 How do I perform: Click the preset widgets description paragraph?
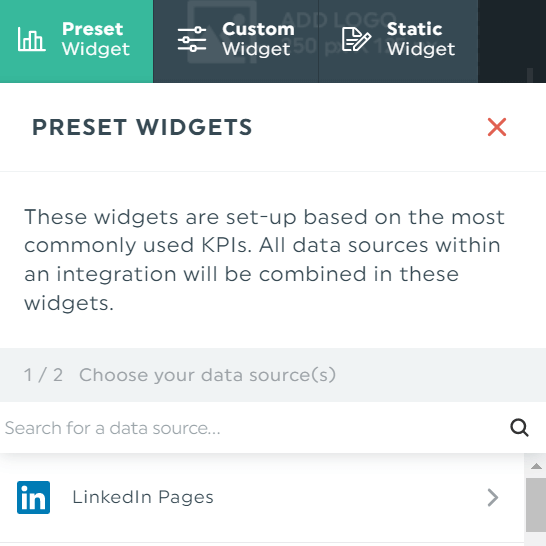point(264,260)
